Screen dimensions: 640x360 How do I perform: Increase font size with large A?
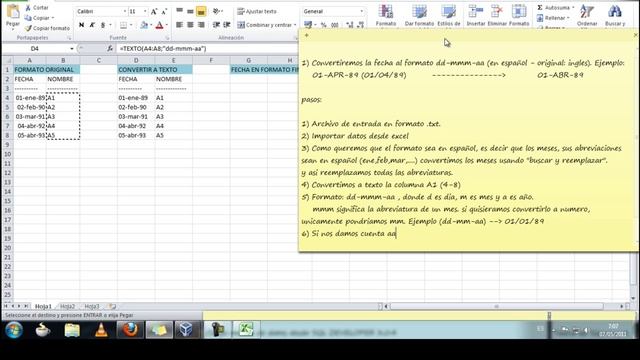coord(154,12)
